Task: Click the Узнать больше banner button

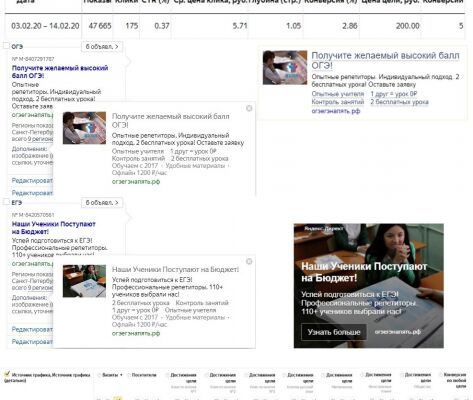Action: pos(334,332)
